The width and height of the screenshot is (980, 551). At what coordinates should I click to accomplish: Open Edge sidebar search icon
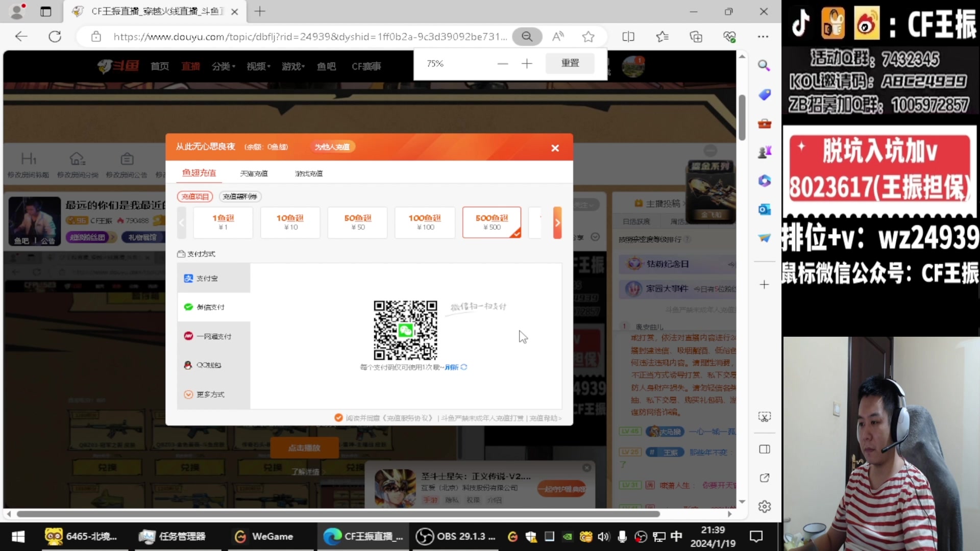[x=764, y=65]
